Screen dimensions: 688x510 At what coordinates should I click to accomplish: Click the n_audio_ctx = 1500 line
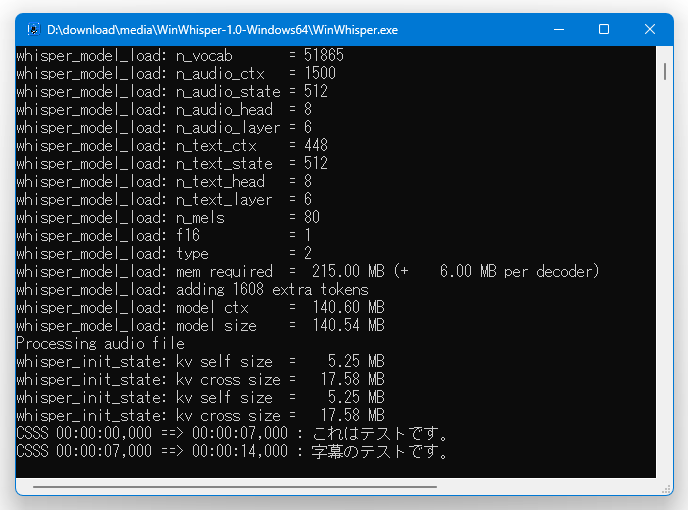(x=176, y=74)
